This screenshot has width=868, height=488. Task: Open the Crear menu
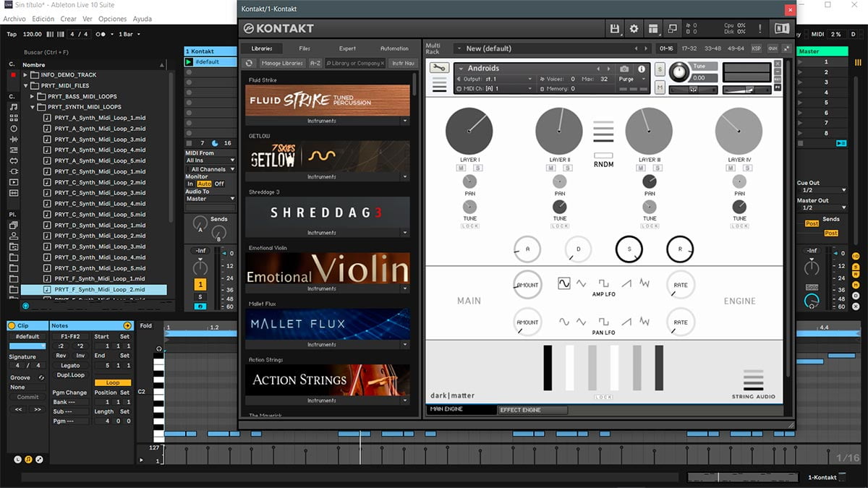[x=68, y=19]
